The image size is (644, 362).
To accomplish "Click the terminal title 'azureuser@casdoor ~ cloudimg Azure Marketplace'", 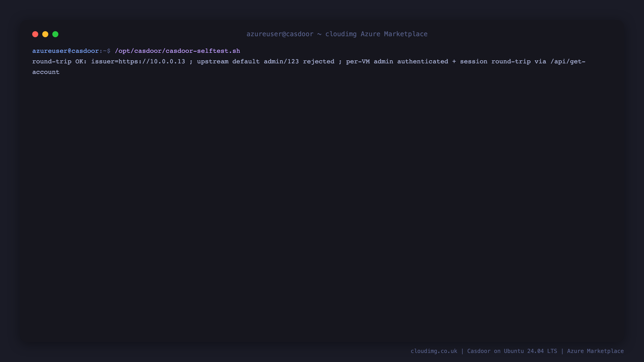I will click(337, 34).
